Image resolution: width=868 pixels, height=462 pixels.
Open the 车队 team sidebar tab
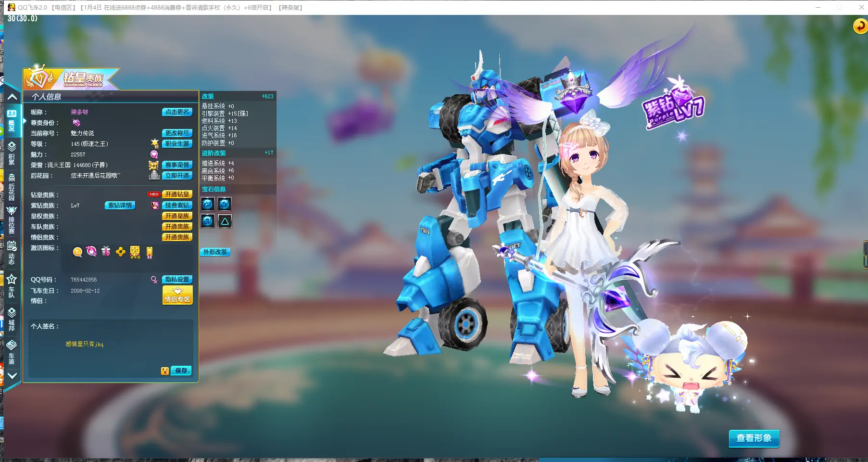pyautogui.click(x=12, y=286)
